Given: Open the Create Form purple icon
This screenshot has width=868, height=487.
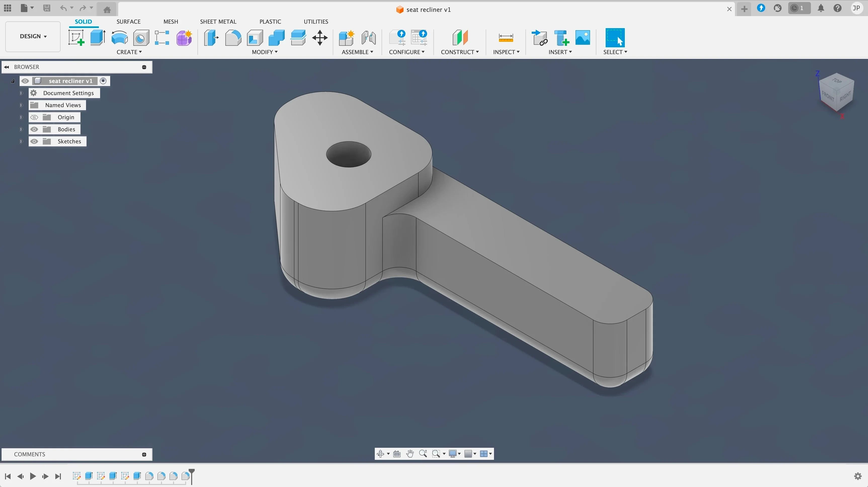Looking at the screenshot, I should 184,37.
